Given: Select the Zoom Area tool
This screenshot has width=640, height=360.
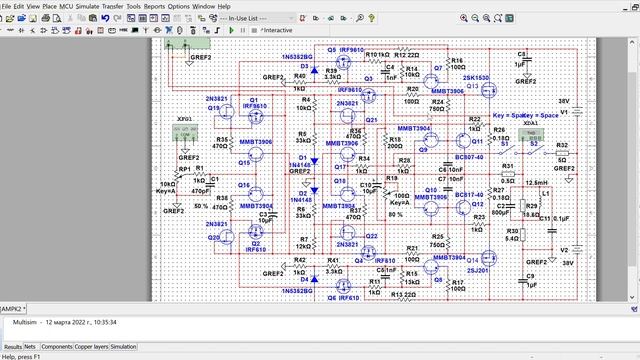Looking at the screenshot, I should tap(487, 18).
